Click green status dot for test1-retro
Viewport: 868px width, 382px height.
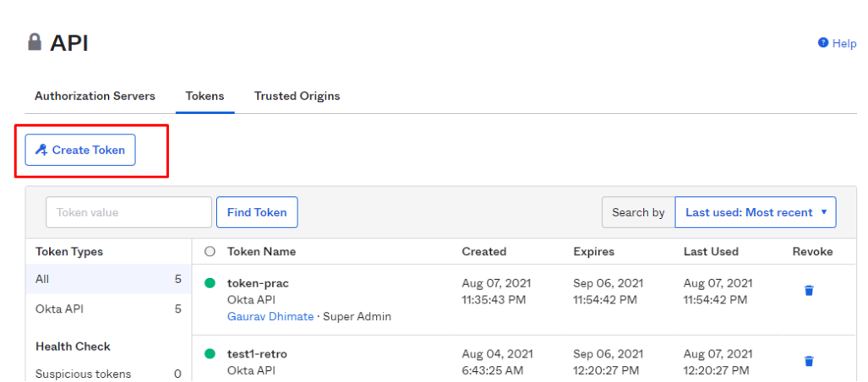tap(210, 353)
